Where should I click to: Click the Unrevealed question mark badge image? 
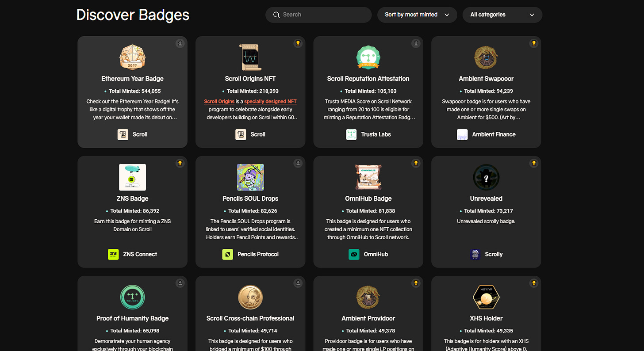[486, 177]
